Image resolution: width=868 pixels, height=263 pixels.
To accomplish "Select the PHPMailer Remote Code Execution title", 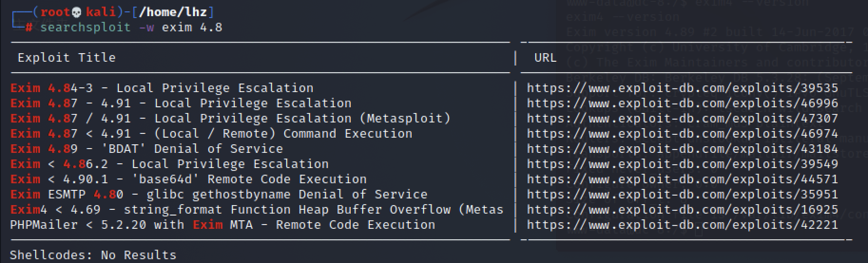I will point(222,225).
